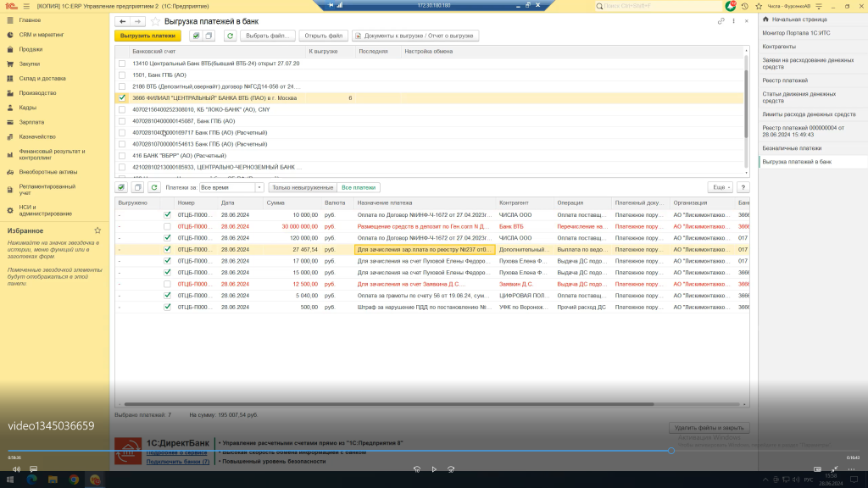Click the refresh icon in the top toolbar
Screen dimensions: 868x488
[x=230, y=36]
